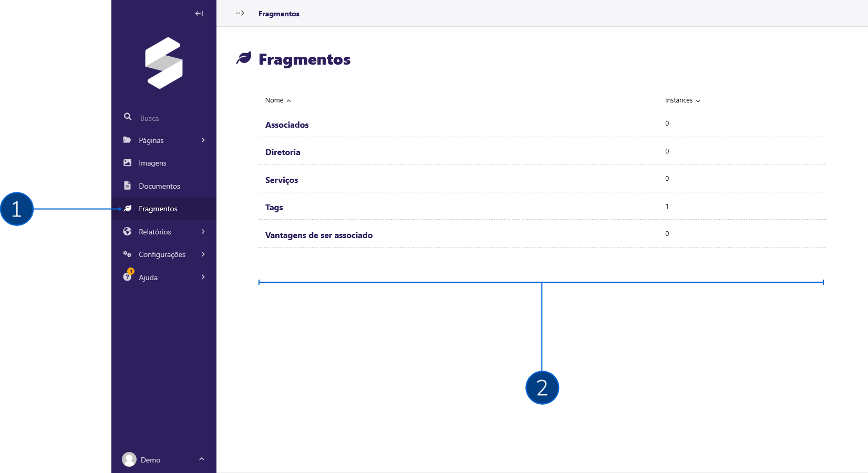Viewport: 868px width, 473px height.
Task: Open the Vantagens de ser associado fragment
Action: click(319, 235)
